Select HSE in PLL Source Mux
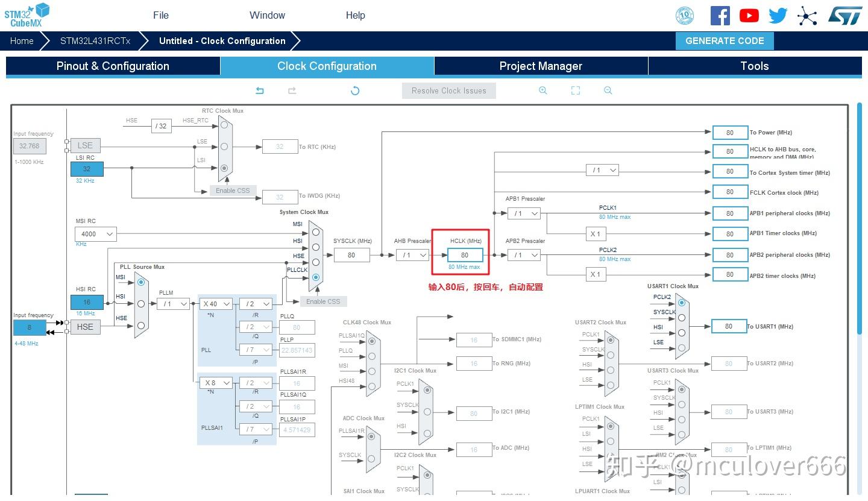868x501 pixels. (141, 326)
